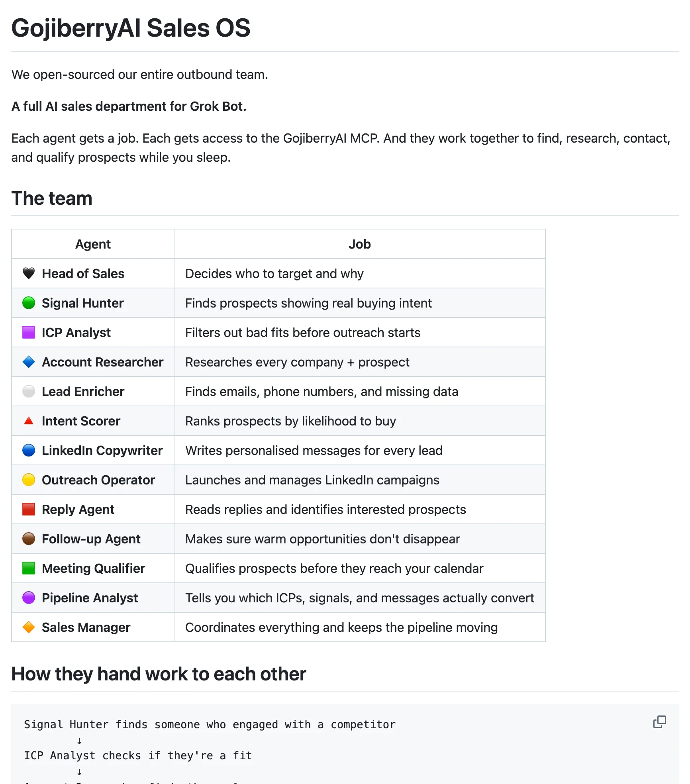690x784 pixels.
Task: Click the purple square beside ICP Analyst
Action: (29, 332)
